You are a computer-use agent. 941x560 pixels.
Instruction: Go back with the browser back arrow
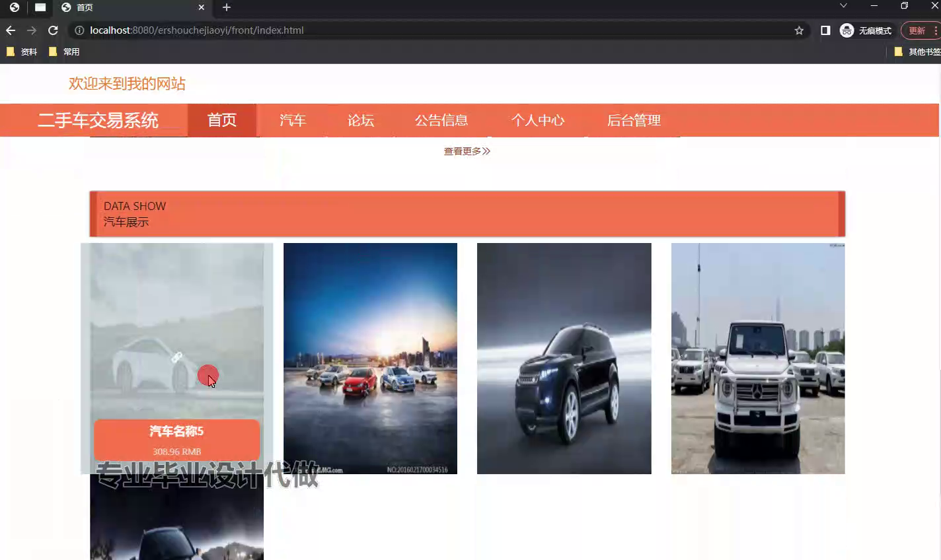click(x=11, y=30)
